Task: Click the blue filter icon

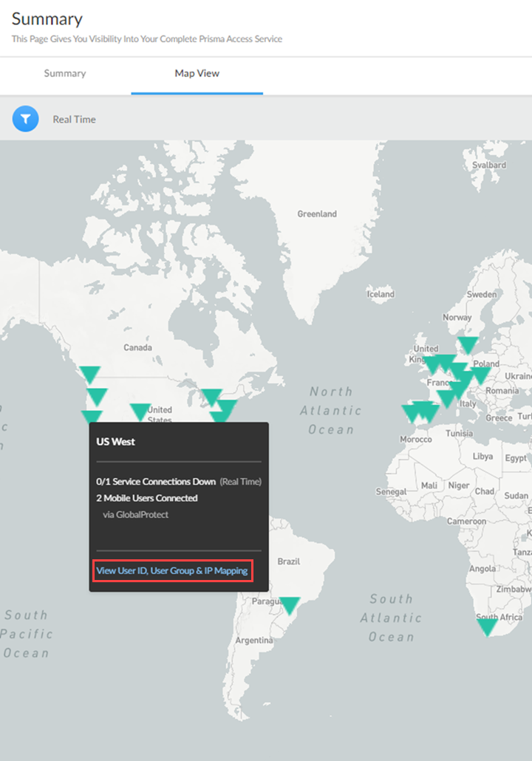Action: [25, 119]
